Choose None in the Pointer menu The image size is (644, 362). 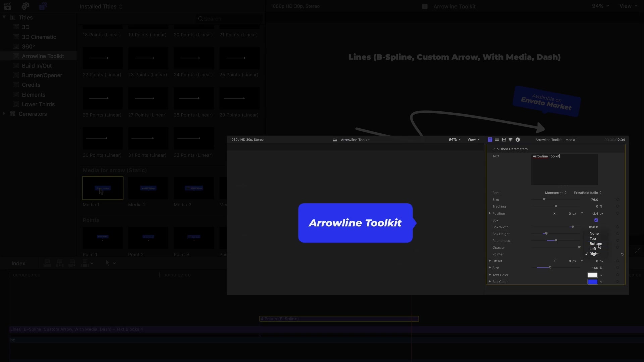(594, 233)
